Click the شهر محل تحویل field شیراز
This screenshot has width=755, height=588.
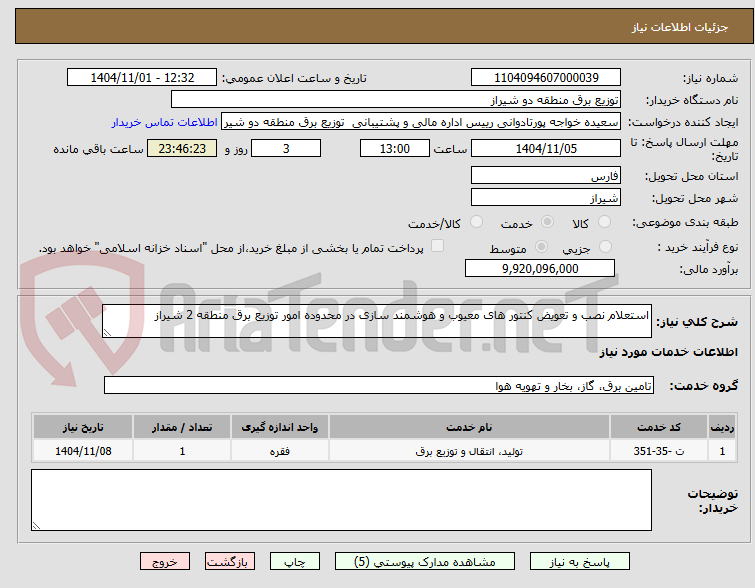coord(546,198)
